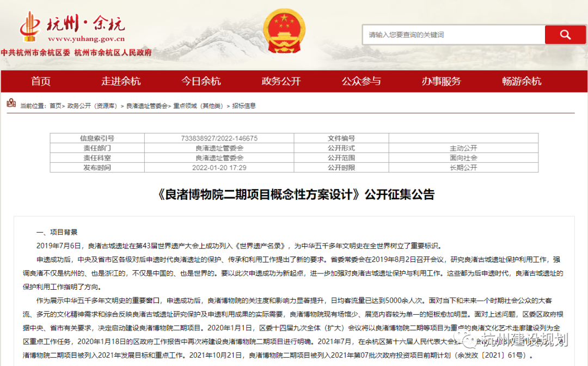
Task: Open the 首页 navigation menu item
Action: pos(40,81)
